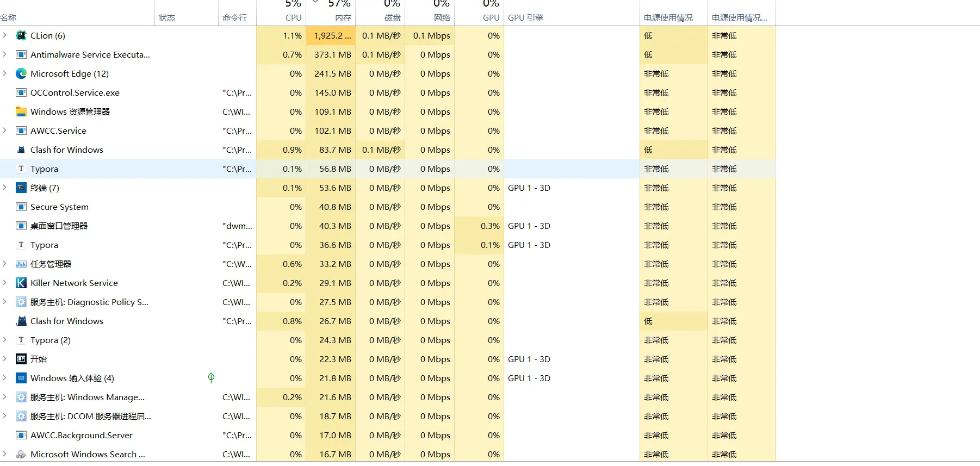Select the Secure System process row
The image size is (980, 466).
[x=59, y=207]
